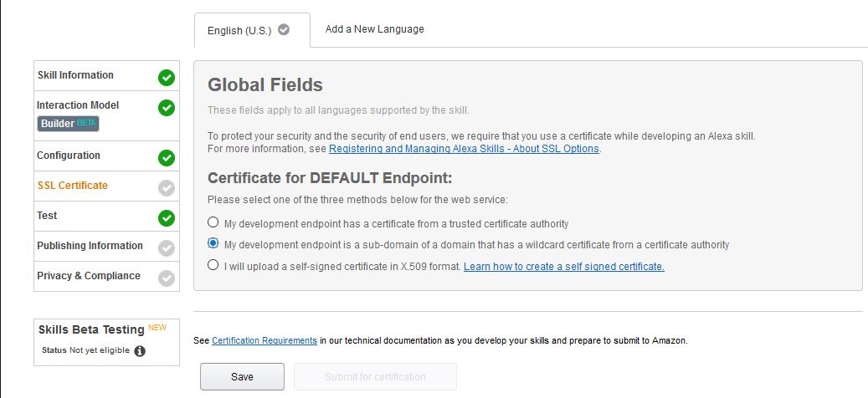Screen dimensions: 868x398
Task: Select trusted certificate authority radio option
Action: click(213, 223)
